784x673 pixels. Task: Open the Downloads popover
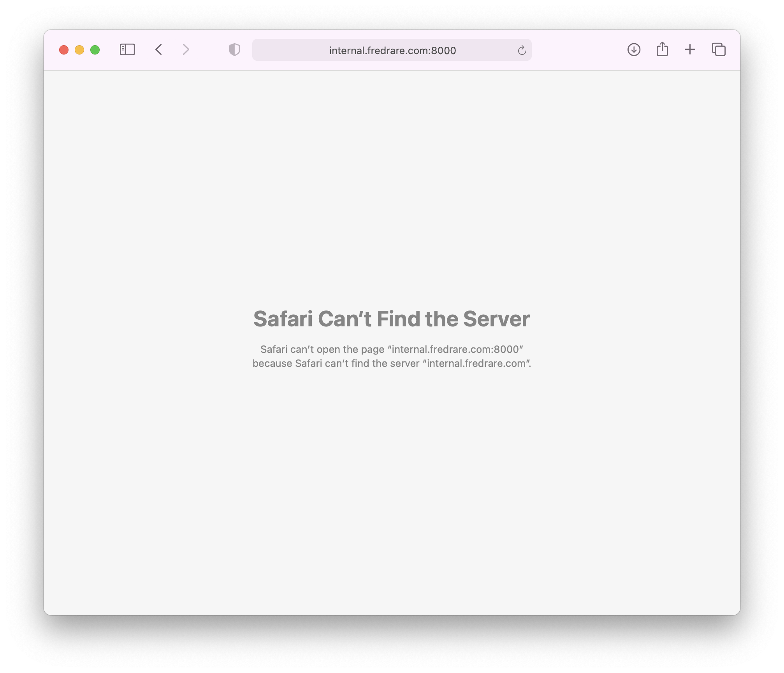[x=634, y=50]
